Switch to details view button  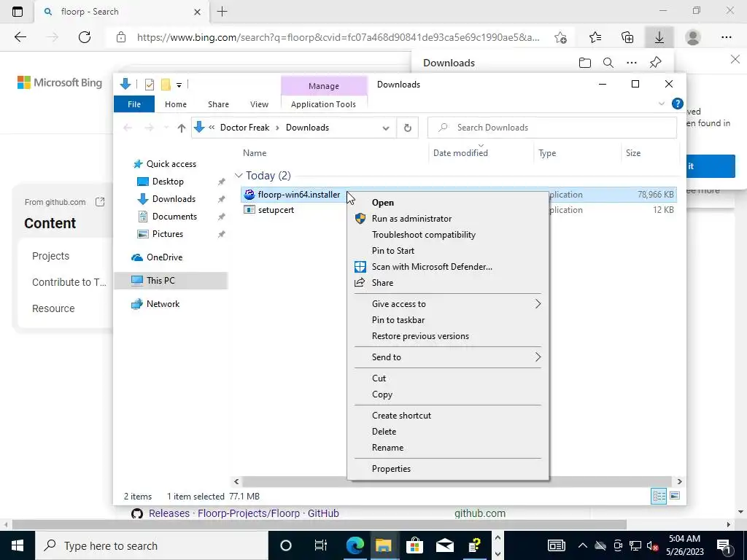click(x=659, y=496)
